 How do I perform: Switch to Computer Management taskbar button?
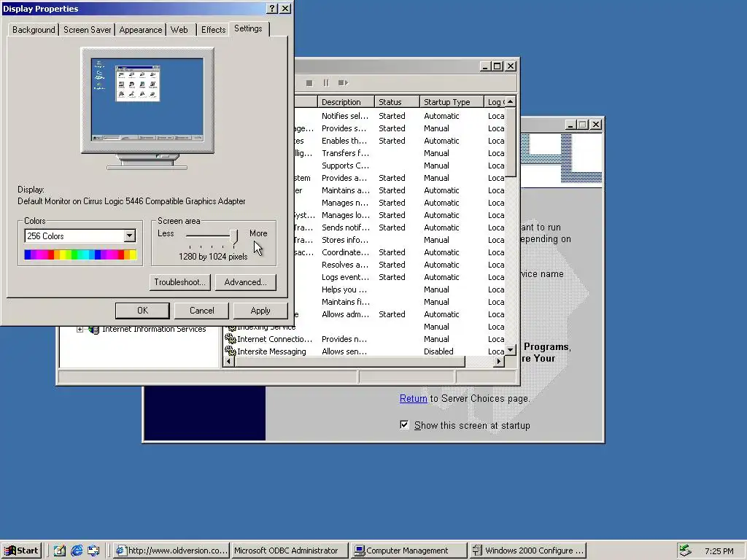[x=409, y=551]
